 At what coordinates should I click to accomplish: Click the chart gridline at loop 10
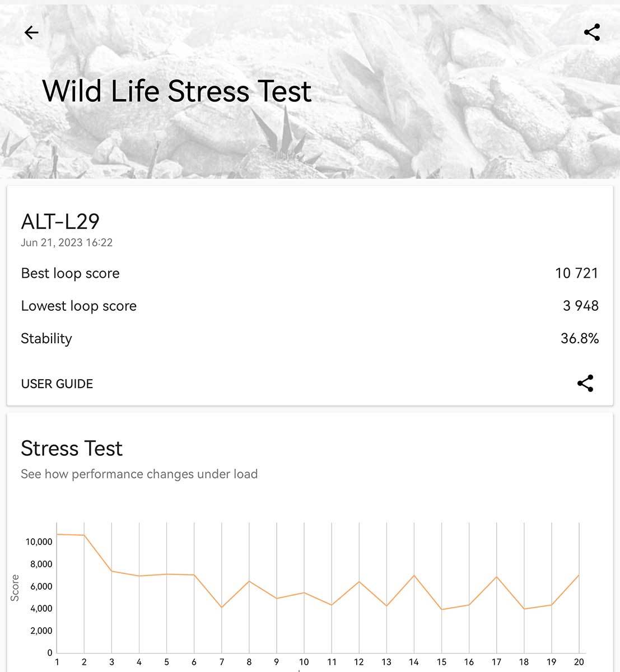305,588
